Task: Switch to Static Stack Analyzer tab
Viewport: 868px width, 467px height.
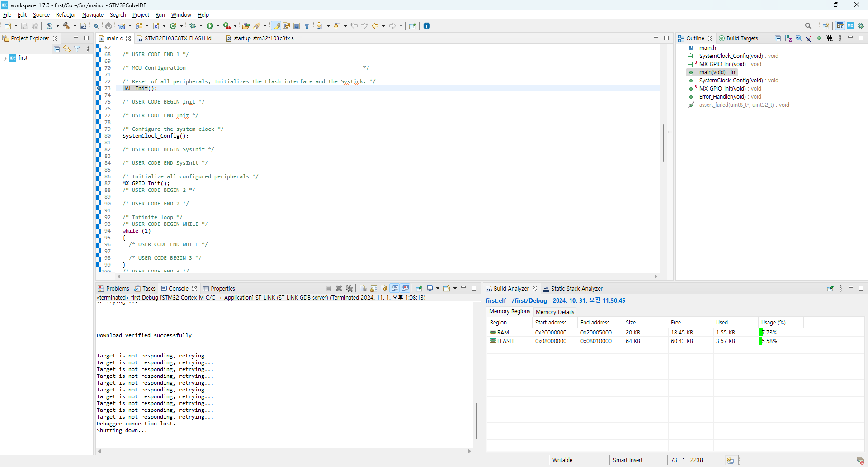Action: tap(573, 288)
